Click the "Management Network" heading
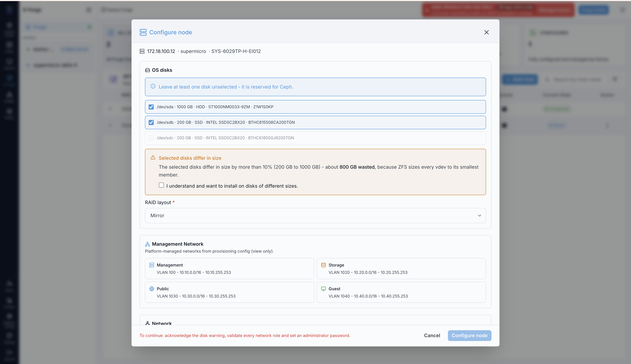The image size is (631, 364). [178, 244]
